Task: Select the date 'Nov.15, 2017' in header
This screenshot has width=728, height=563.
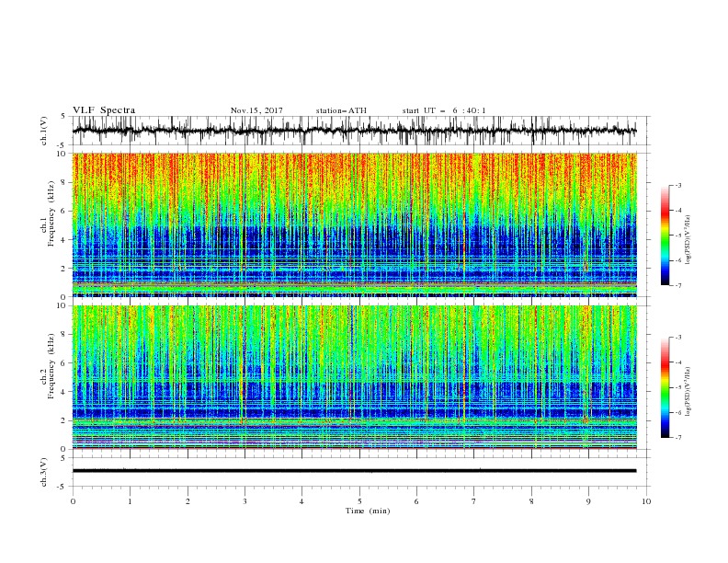Action: [x=256, y=110]
